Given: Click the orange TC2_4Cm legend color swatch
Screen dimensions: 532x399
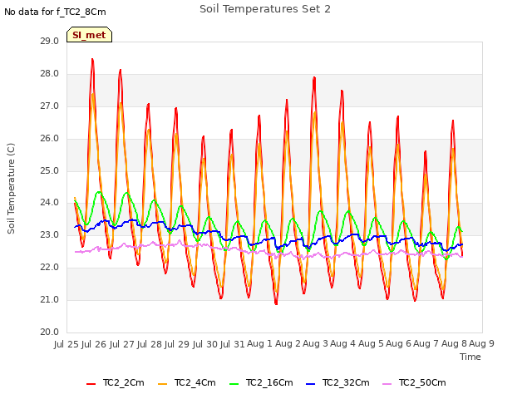Looking at the screenshot, I should 163,384.
